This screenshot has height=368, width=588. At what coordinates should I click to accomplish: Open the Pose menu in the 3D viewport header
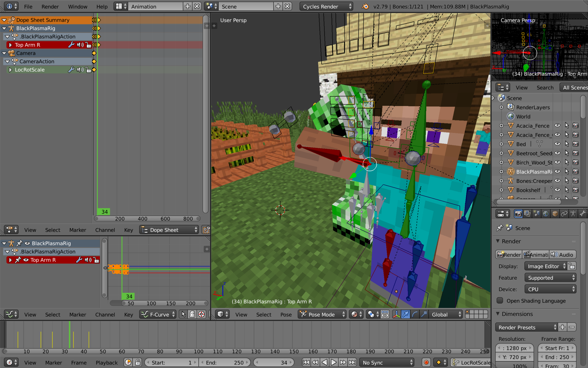point(286,314)
